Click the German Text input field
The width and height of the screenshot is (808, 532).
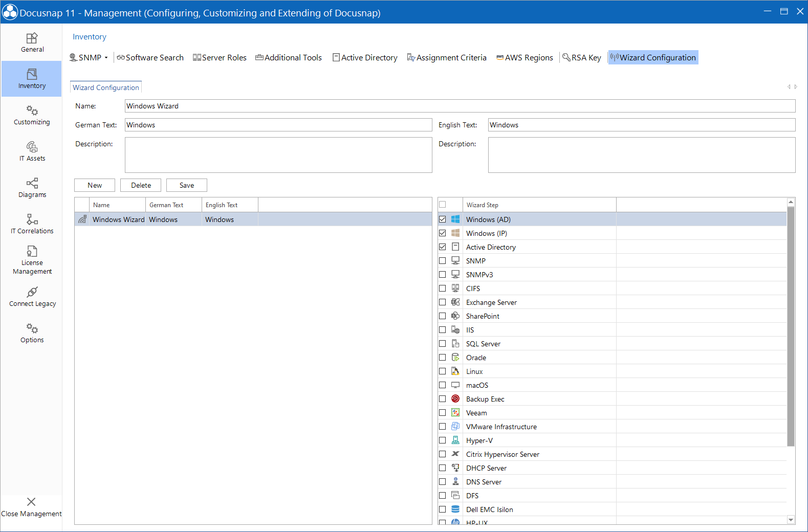tap(278, 125)
